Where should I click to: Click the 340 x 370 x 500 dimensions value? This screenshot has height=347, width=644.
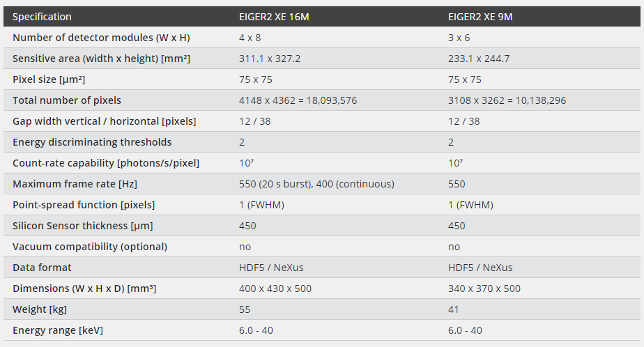tap(484, 288)
